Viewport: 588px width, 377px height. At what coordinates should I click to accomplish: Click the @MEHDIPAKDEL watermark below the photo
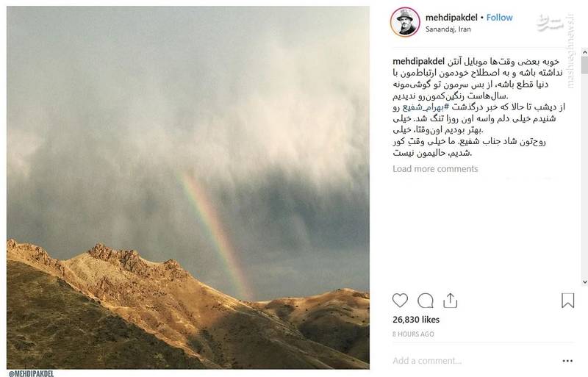point(31,373)
